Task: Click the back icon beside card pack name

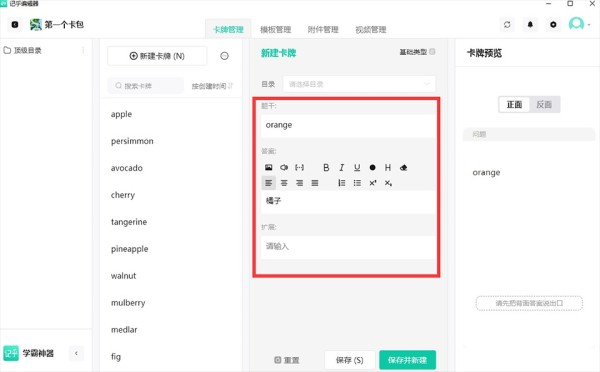Action: point(15,24)
